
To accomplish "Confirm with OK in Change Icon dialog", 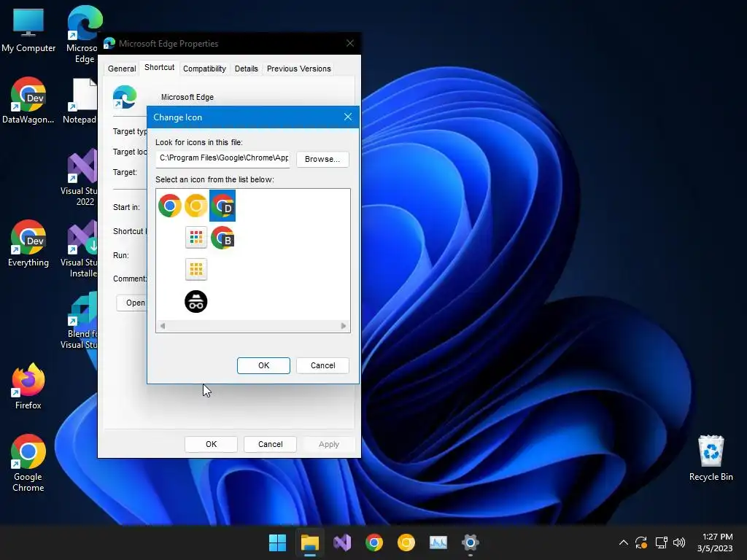I will (x=263, y=365).
